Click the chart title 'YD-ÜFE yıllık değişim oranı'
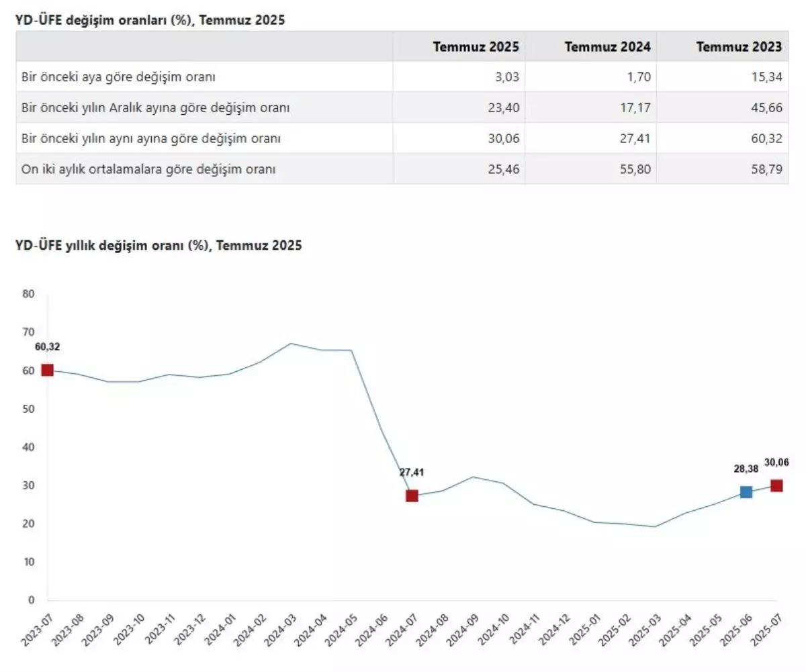 tap(159, 246)
